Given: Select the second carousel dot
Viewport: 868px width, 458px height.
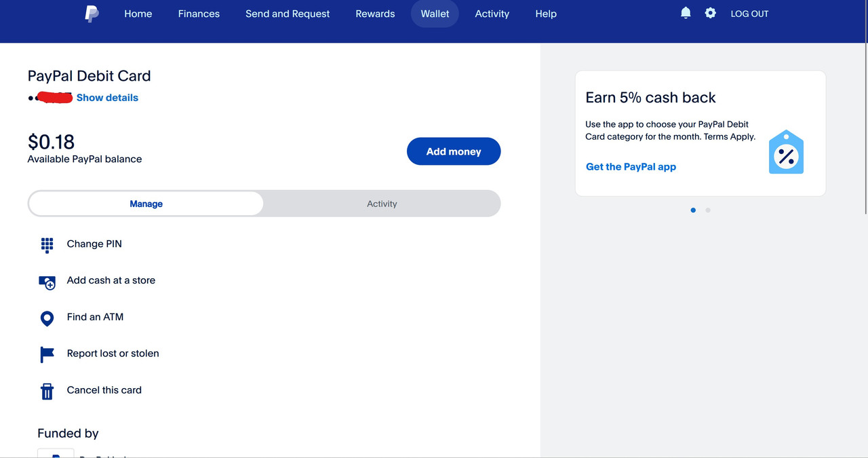Looking at the screenshot, I should [708, 210].
